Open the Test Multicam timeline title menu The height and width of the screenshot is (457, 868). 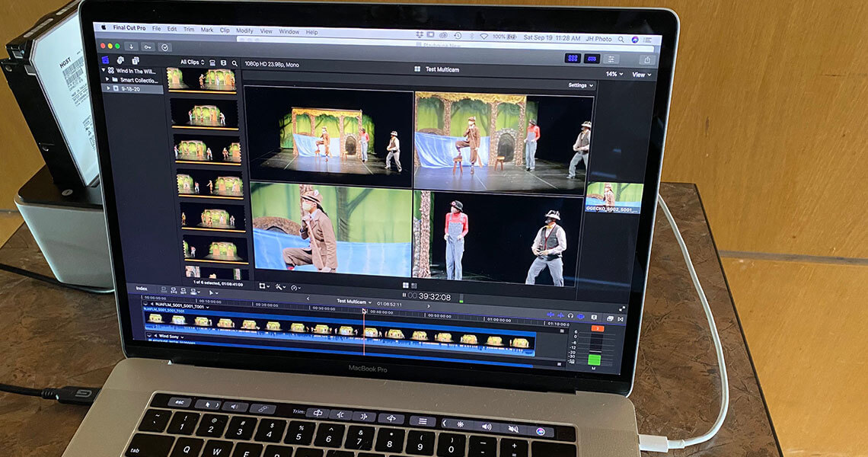[354, 302]
